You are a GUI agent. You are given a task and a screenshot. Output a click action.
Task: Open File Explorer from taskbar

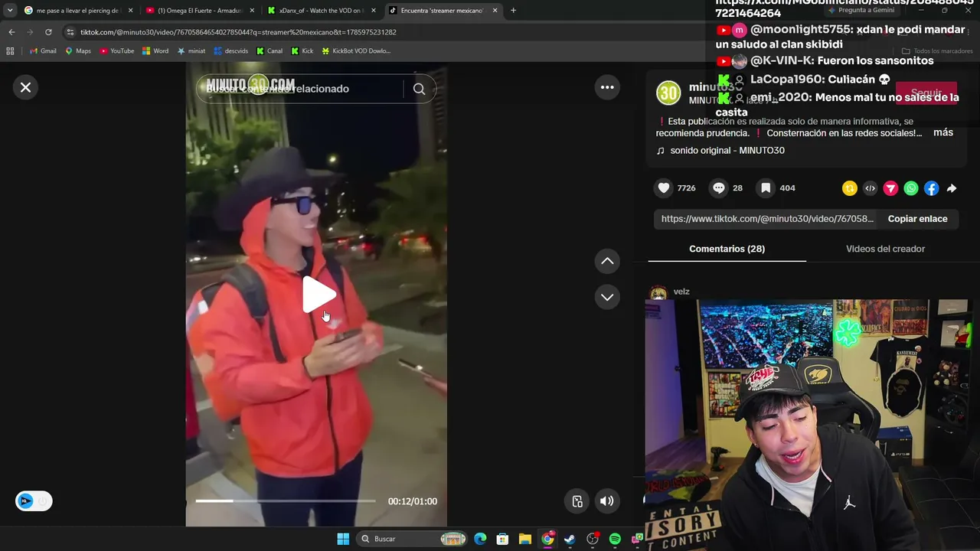(x=524, y=539)
